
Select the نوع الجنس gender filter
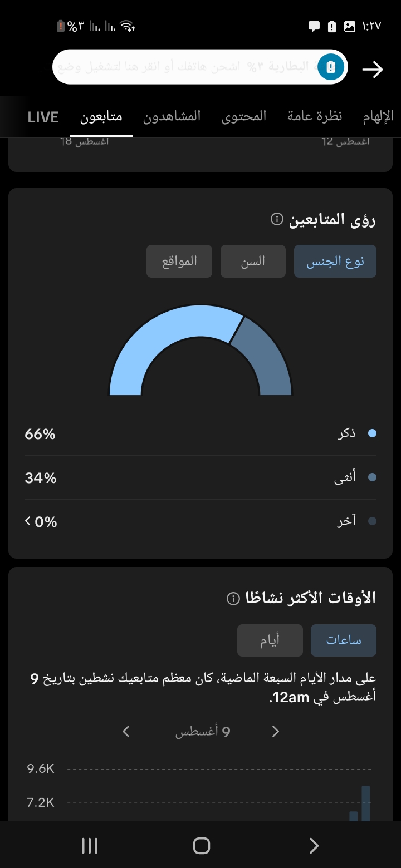coord(335,262)
